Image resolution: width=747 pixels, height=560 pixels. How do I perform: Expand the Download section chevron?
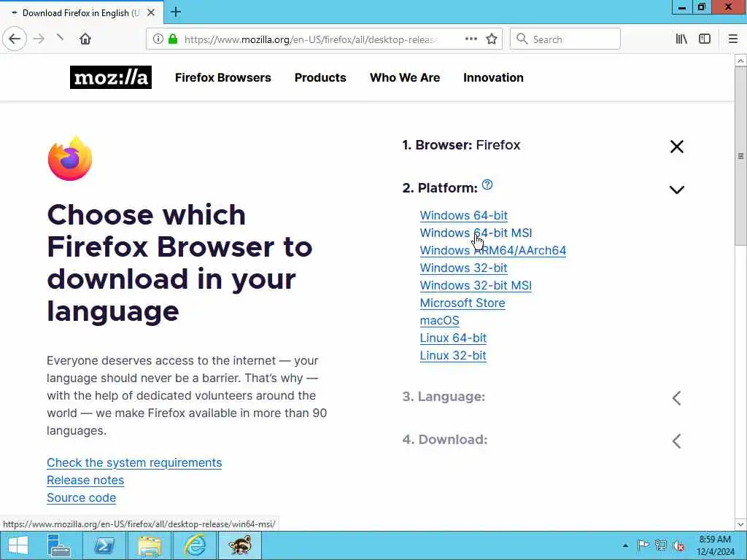coord(677,441)
